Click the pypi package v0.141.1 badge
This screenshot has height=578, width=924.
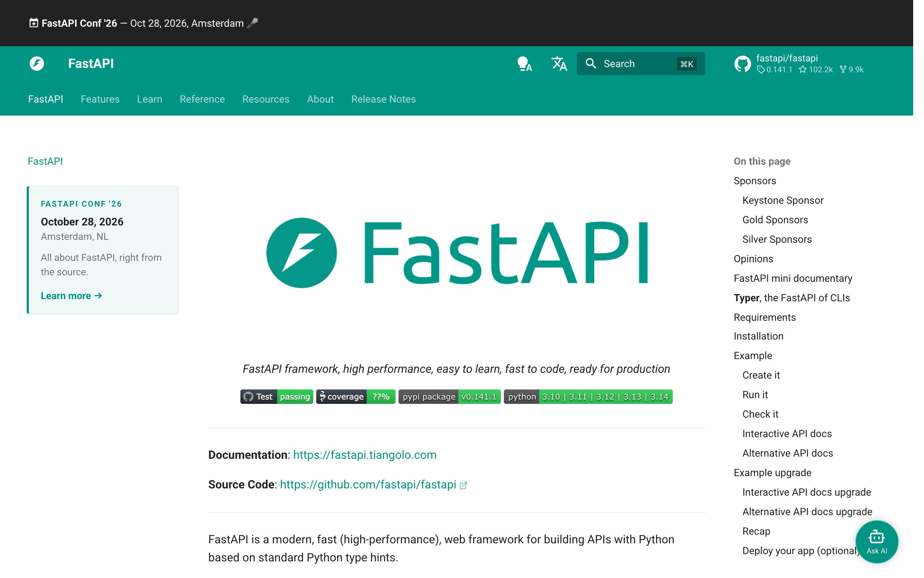pyautogui.click(x=449, y=396)
